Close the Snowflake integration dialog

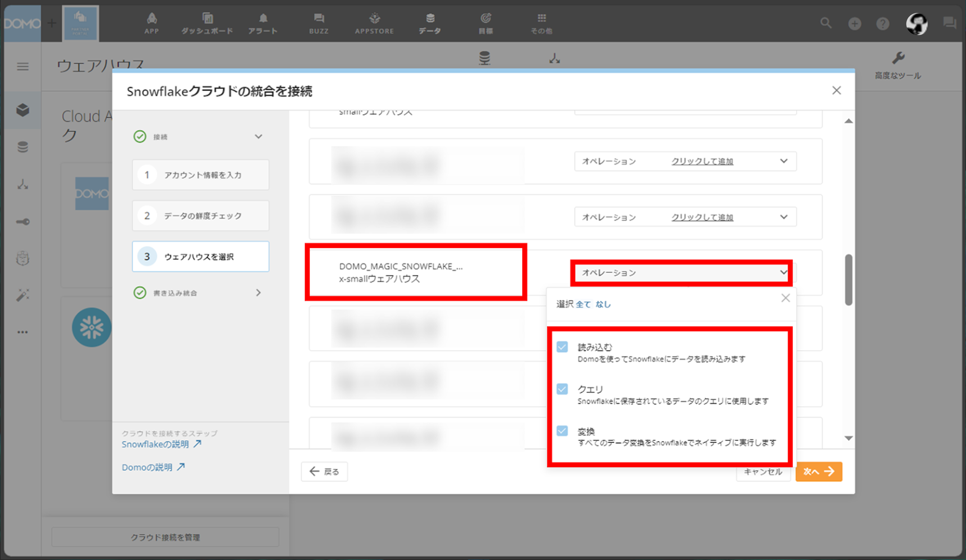[x=837, y=91]
